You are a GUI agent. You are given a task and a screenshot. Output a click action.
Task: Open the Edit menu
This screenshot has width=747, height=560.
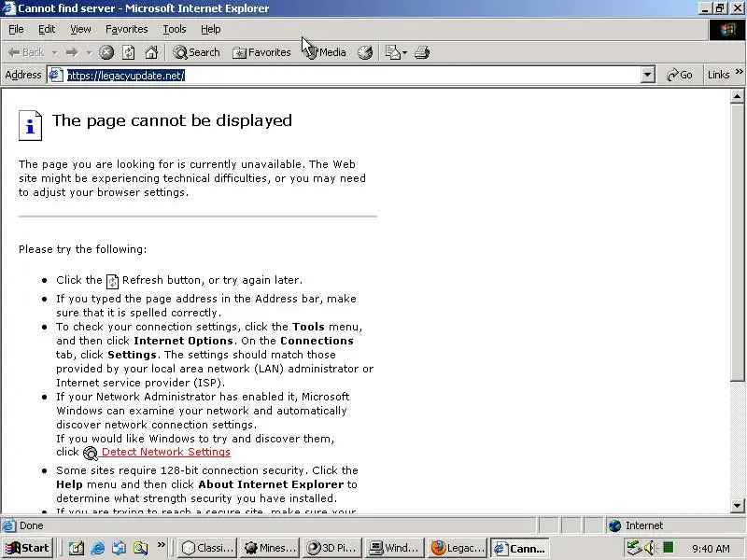pyautogui.click(x=47, y=29)
